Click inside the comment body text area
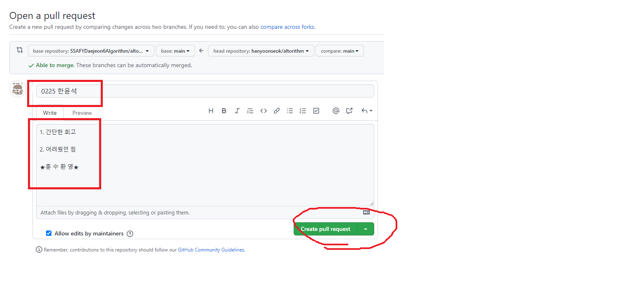Image resolution: width=644 pixels, height=305 pixels. pyautogui.click(x=205, y=165)
